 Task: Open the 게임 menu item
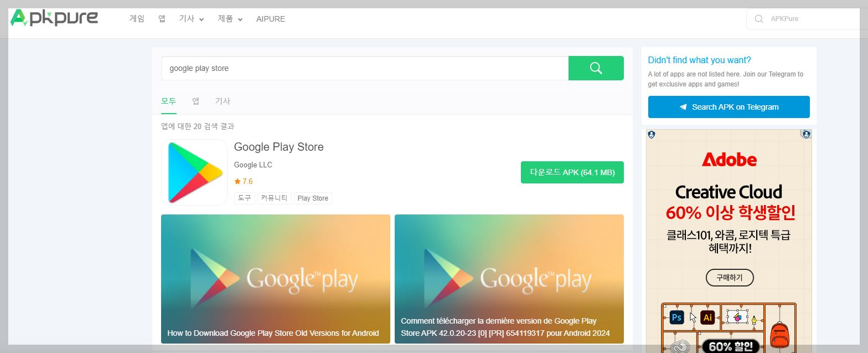point(137,19)
